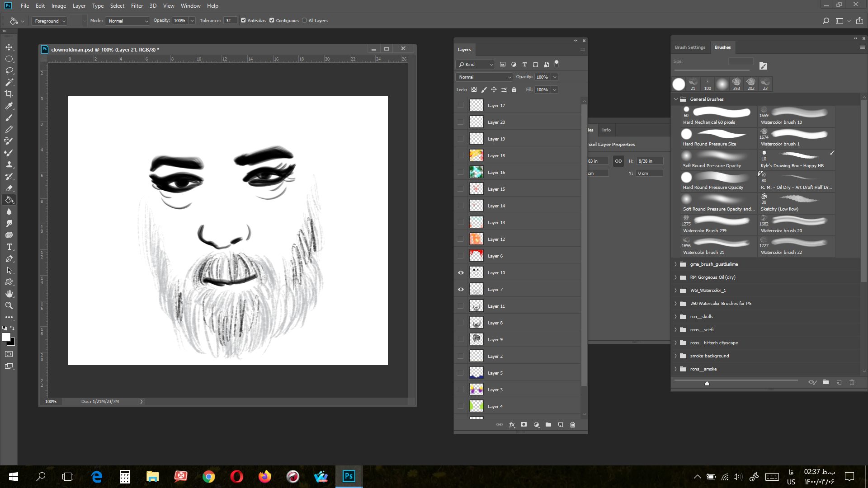Select the Crop tool
Viewport: 868px width, 488px height.
[x=9, y=94]
